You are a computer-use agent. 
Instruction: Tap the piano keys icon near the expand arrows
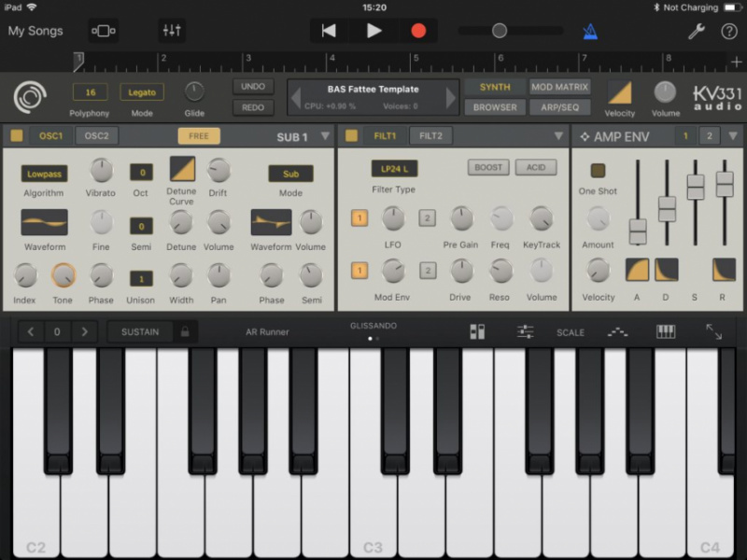click(x=666, y=331)
